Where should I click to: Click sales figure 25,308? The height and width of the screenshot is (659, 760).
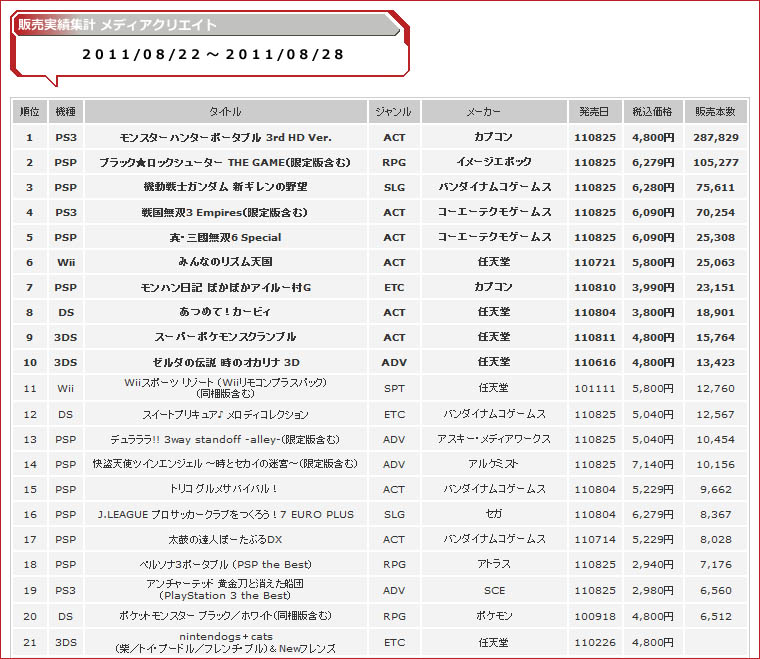[716, 237]
